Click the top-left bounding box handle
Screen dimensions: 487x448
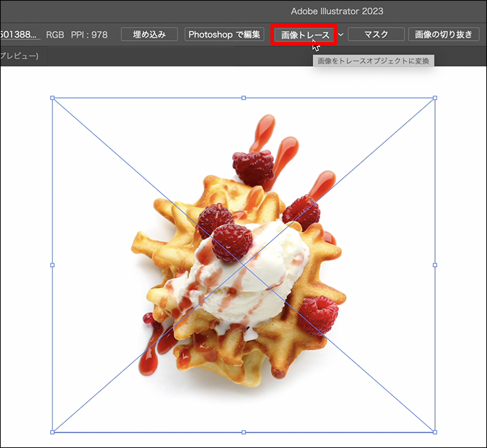pos(53,98)
